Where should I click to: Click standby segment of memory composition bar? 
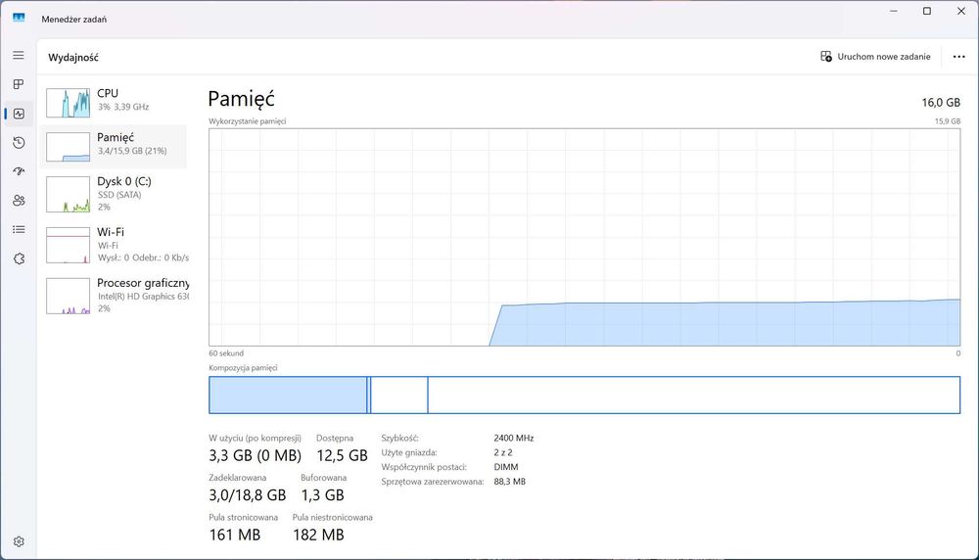399,395
